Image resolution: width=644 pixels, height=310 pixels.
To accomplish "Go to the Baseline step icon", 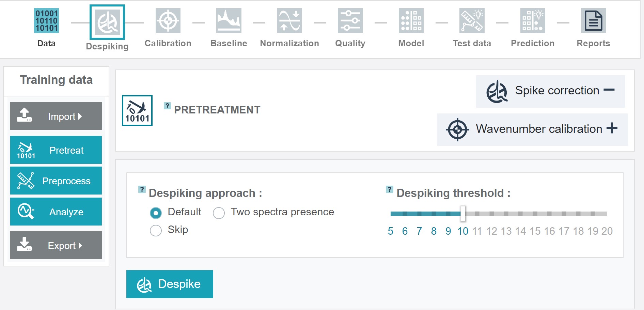I will point(229,21).
